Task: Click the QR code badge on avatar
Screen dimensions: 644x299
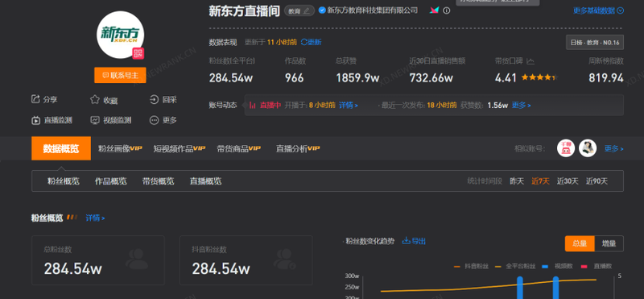Action: [x=138, y=53]
